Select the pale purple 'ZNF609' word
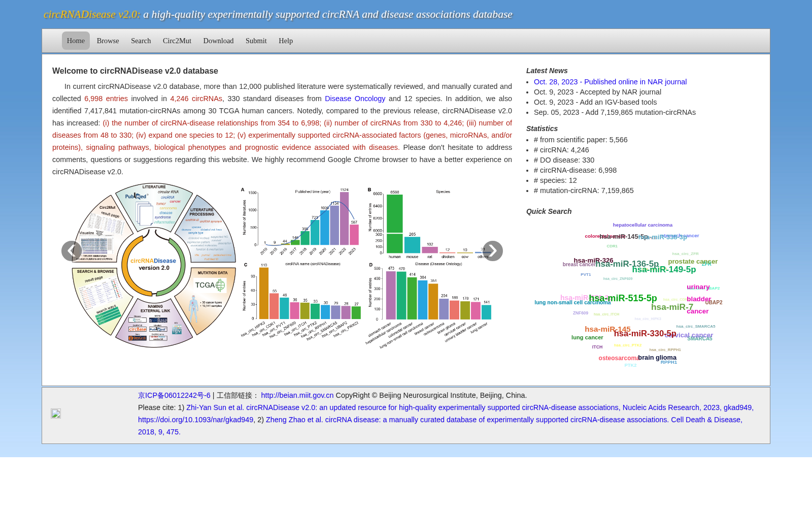Viewport: 812px width, 508px height. [581, 313]
